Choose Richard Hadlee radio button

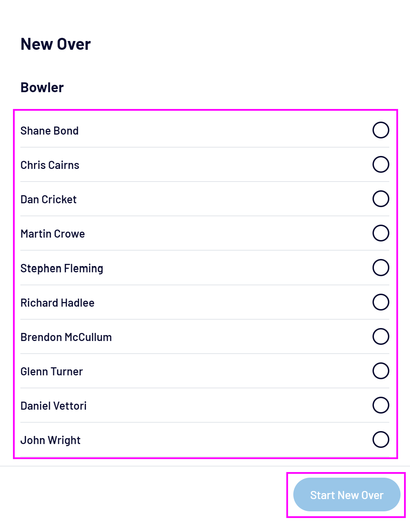coord(381,302)
